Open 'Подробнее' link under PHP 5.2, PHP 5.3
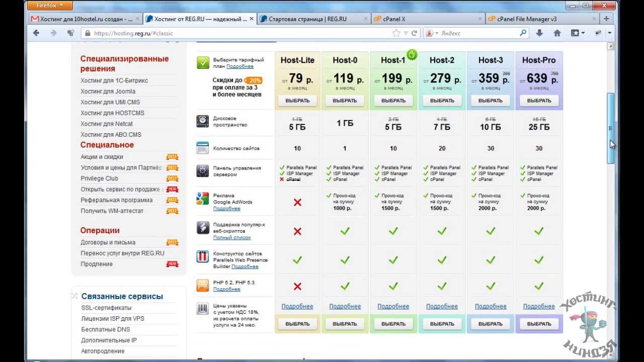 pos(226,289)
